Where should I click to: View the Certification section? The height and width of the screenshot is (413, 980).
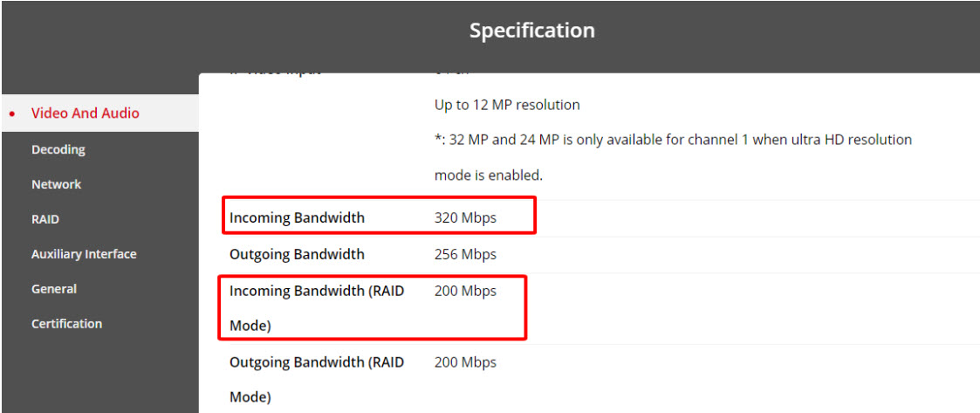66,324
